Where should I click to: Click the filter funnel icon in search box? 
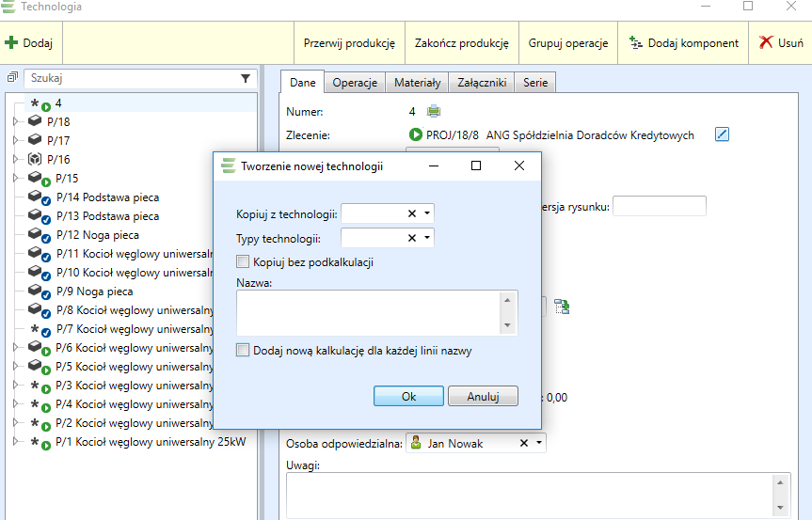point(246,79)
